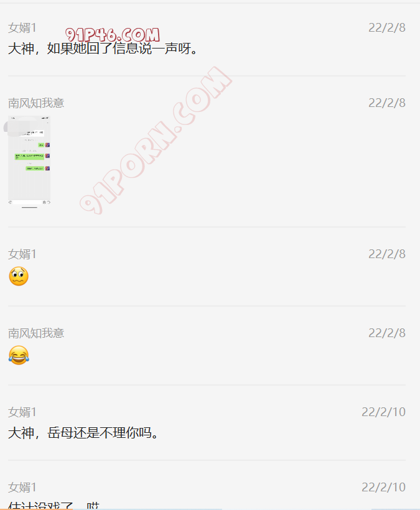Select 女婿1 username above the woozy emoji
The height and width of the screenshot is (510, 420).
click(x=22, y=254)
